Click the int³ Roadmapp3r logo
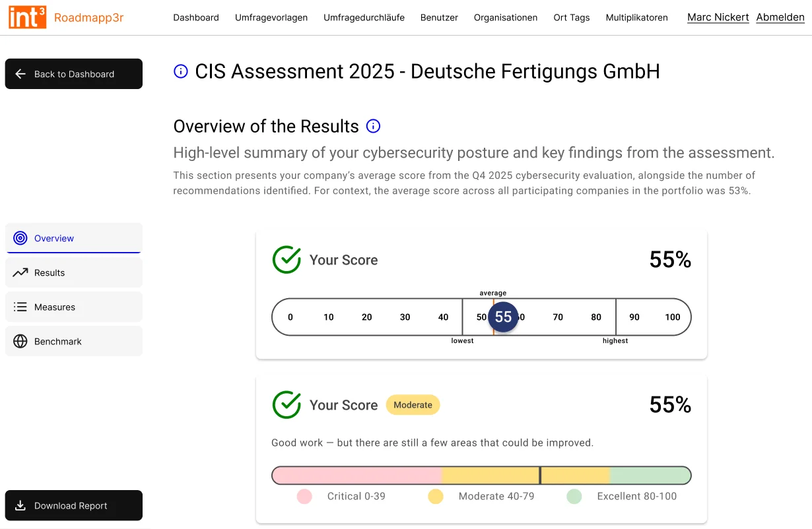This screenshot has height=529, width=812. [x=66, y=17]
